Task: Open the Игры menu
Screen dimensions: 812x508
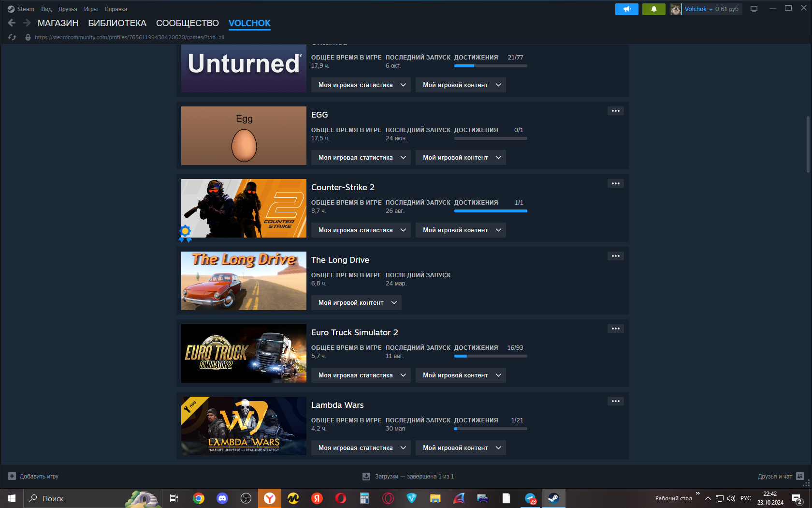Action: pos(91,9)
